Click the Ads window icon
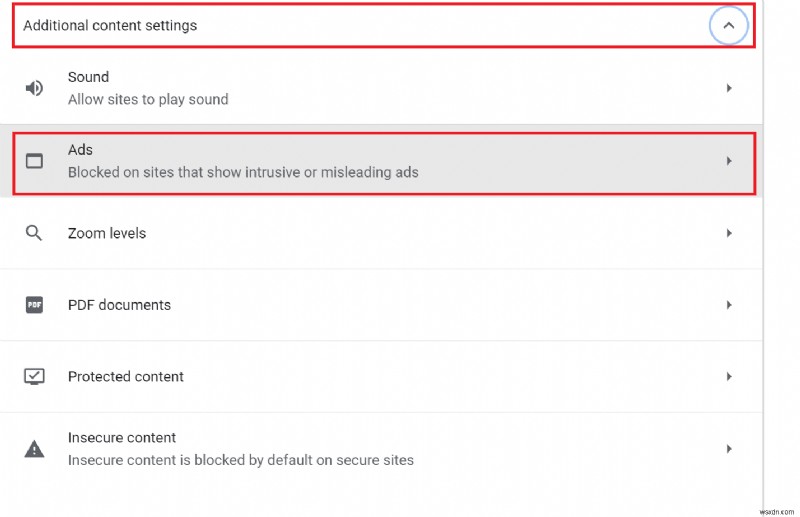800x517 pixels. tap(34, 161)
